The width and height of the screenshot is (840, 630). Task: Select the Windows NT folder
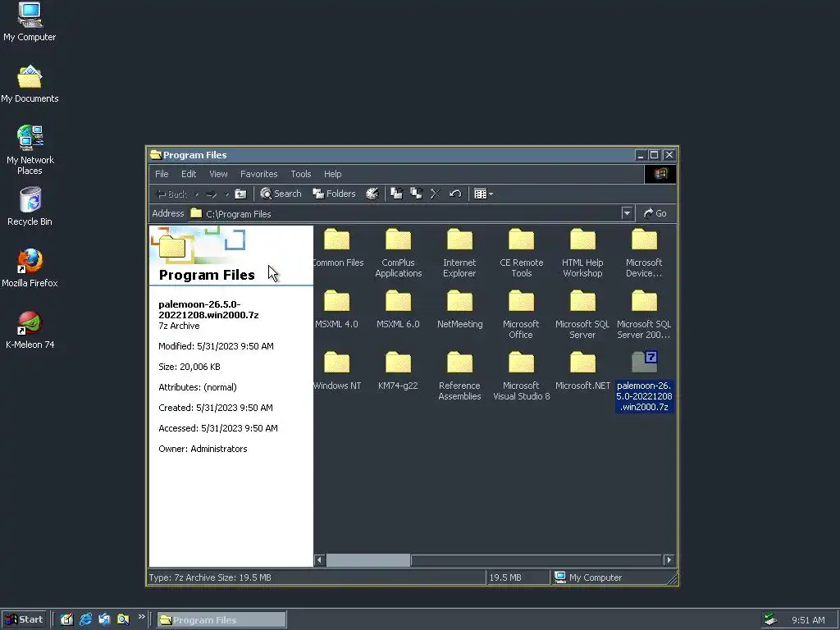click(x=337, y=372)
